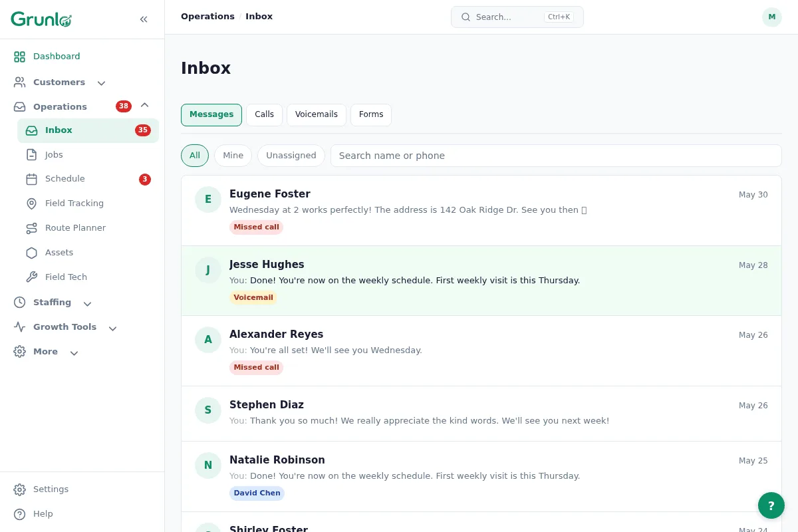
Task: Open Field Tracking via map pin icon
Action: point(32,203)
